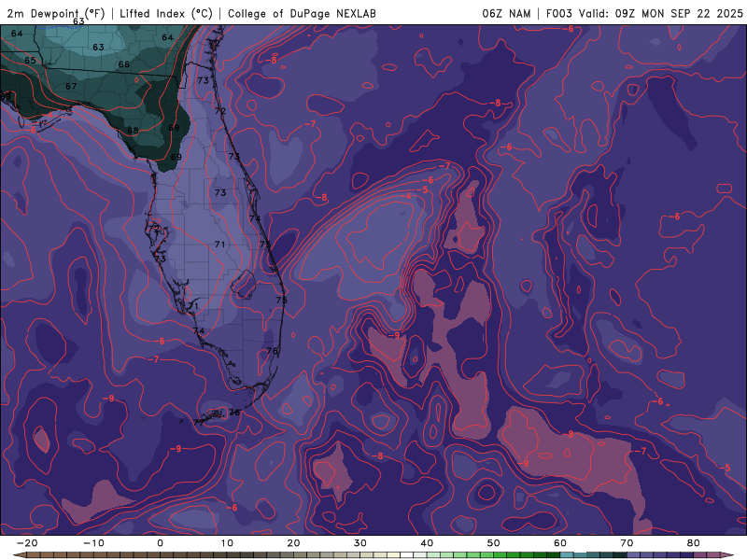Click the left arrow end of color bar

[19, 555]
